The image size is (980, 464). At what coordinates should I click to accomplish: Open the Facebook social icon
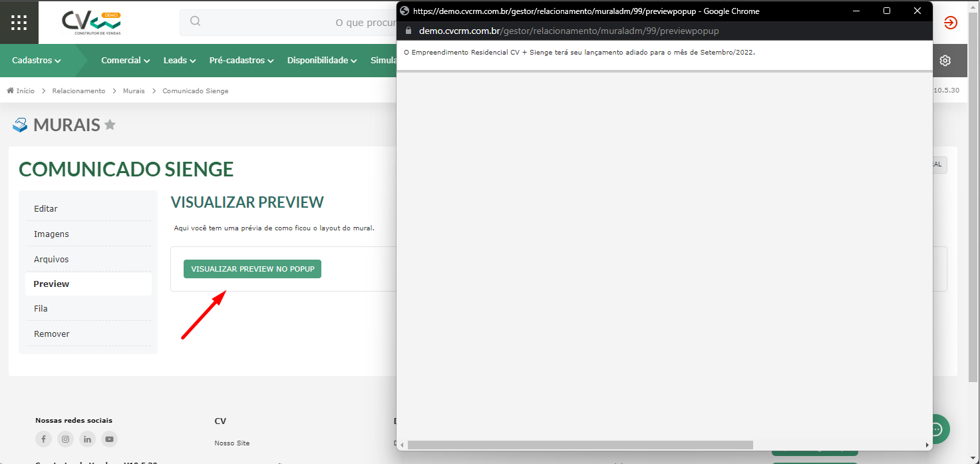tap(43, 439)
